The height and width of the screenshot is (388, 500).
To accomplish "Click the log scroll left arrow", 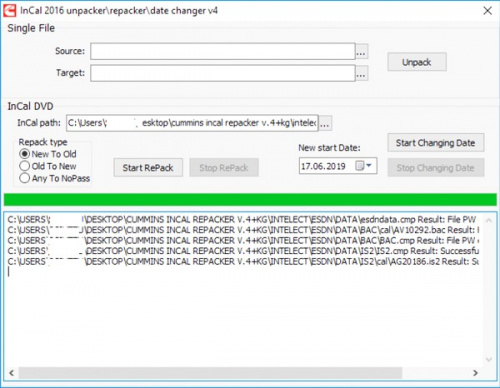I will (11, 373).
